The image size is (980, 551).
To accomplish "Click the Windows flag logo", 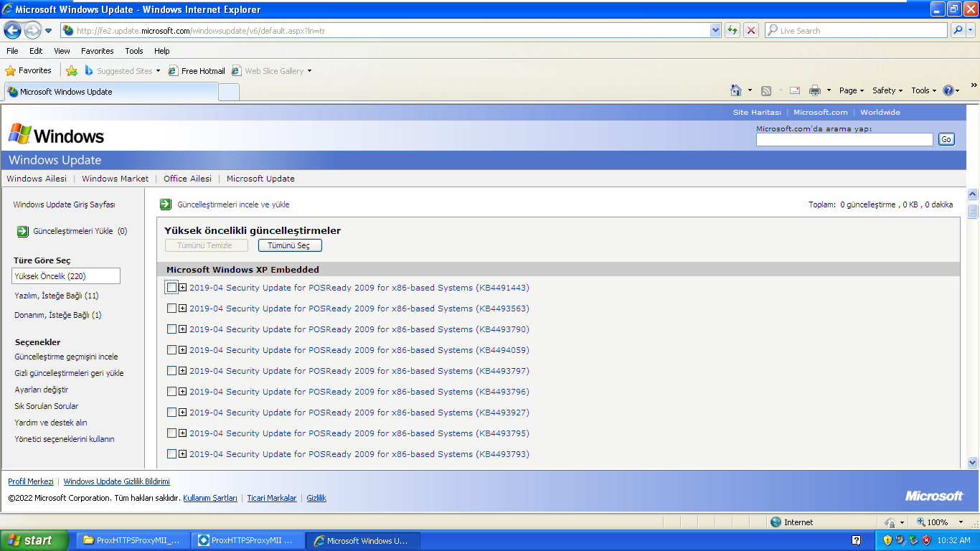I will (20, 134).
